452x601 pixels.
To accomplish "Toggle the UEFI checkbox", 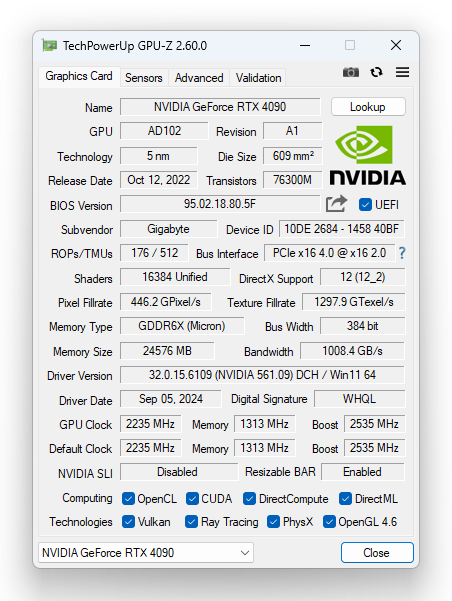I will 365,204.
